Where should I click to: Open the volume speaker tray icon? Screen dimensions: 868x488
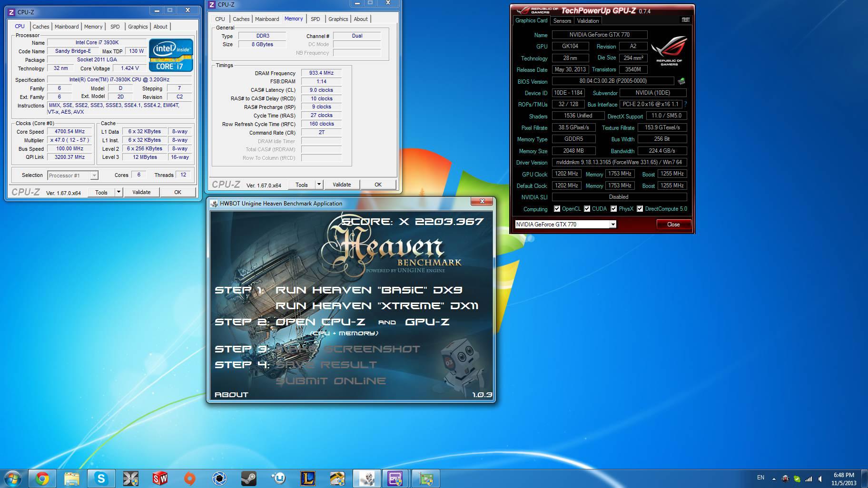[819, 478]
